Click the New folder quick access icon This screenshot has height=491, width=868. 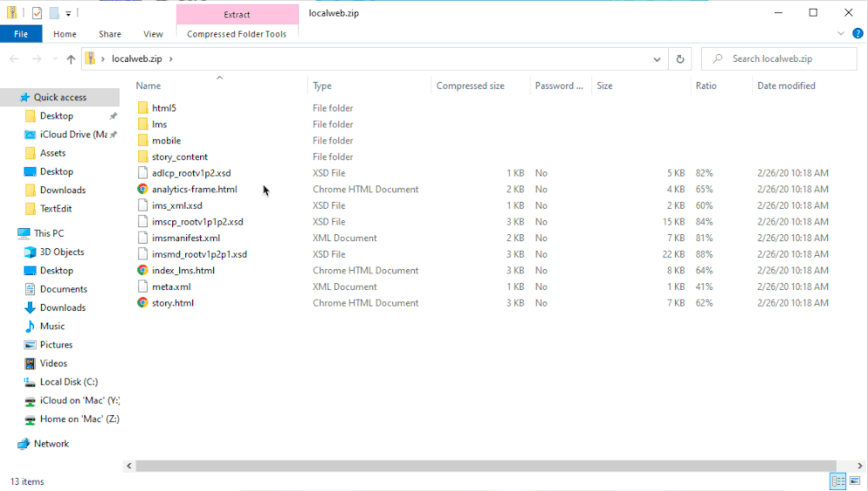click(54, 13)
